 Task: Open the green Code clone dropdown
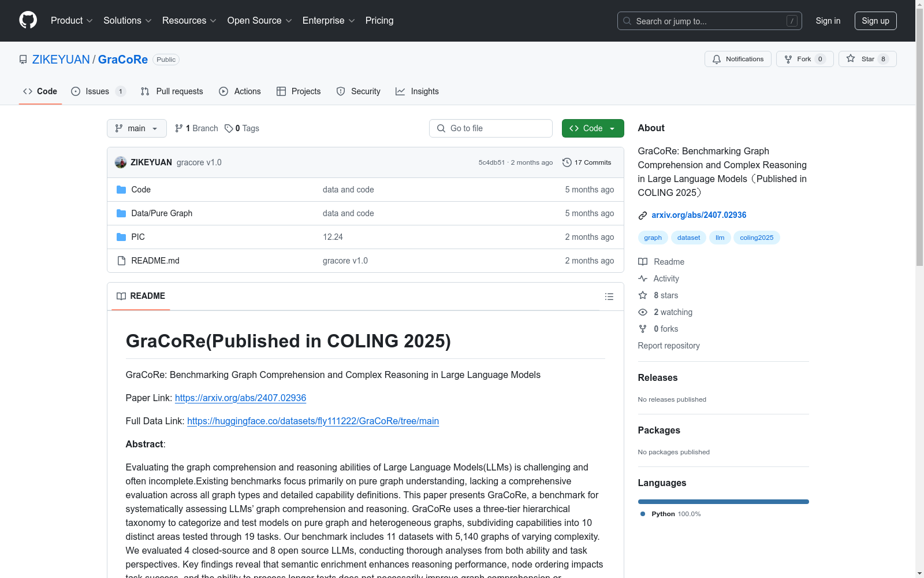(593, 128)
